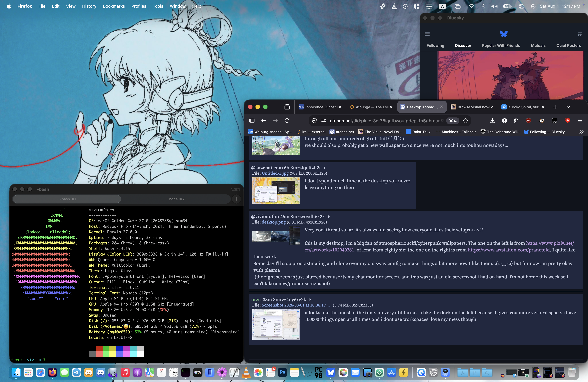588x382 pixels.
Task: Open the menu bar date and time
Action: tap(560, 6)
